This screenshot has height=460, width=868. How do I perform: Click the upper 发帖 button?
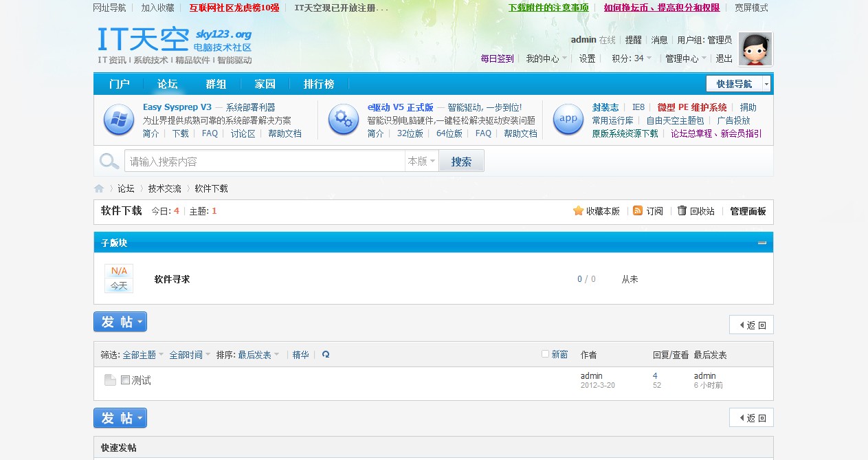(x=120, y=322)
